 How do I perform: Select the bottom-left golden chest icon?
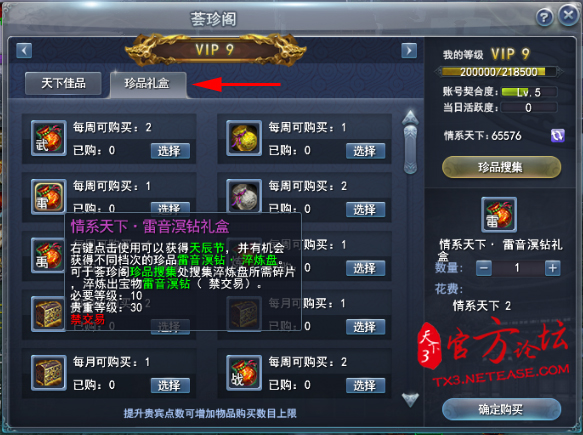[x=49, y=373]
